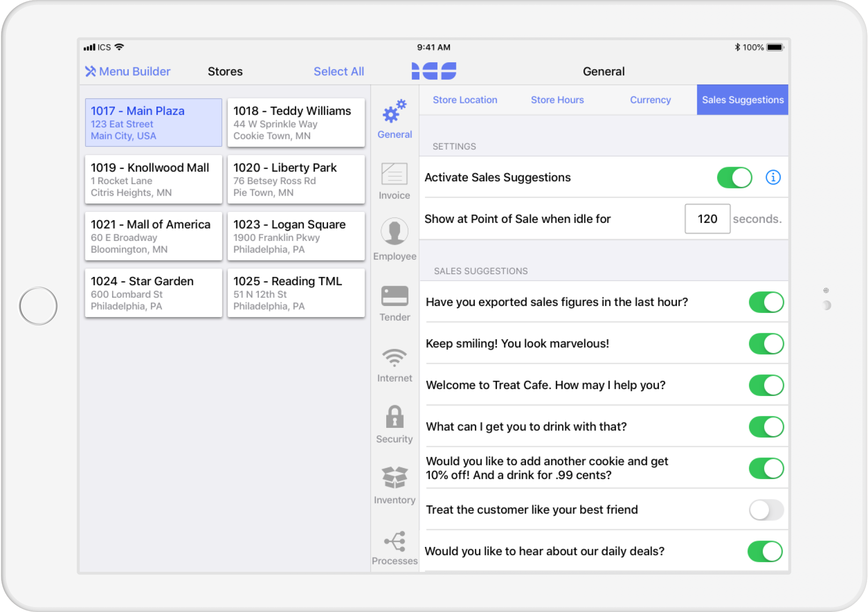Open the Invoice section icon
The image size is (868, 612).
[395, 174]
